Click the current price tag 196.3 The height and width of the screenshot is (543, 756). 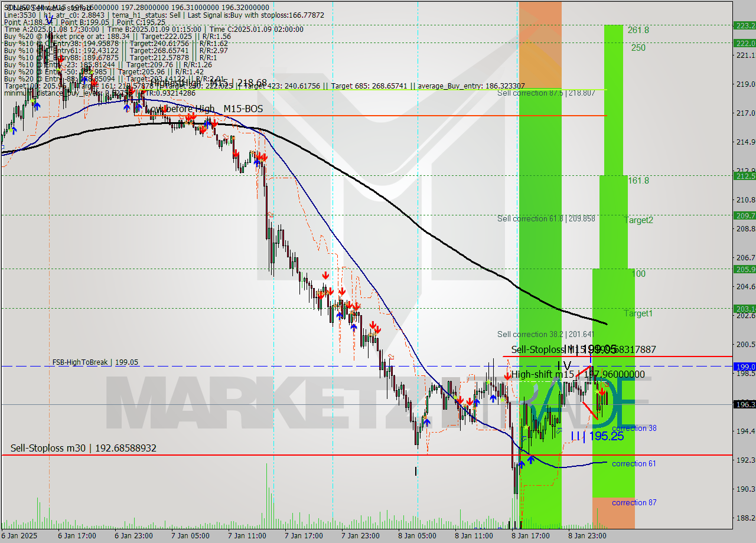point(744,404)
